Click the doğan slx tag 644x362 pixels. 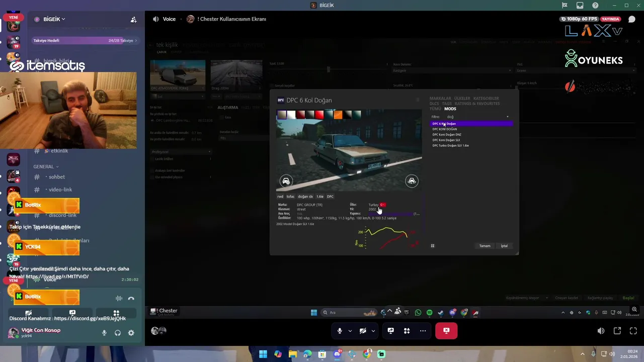click(x=305, y=197)
